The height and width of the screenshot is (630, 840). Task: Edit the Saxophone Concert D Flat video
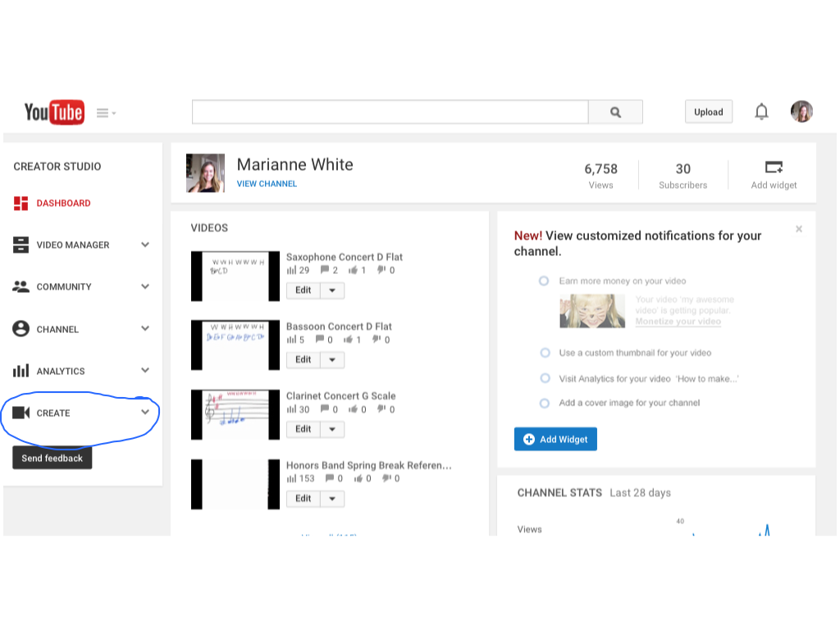(304, 290)
